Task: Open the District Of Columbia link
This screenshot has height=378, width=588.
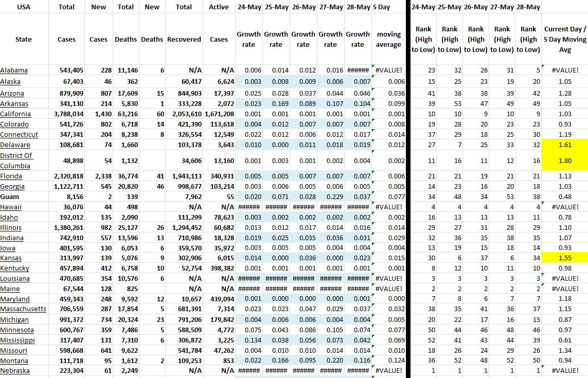Action: tap(16, 160)
